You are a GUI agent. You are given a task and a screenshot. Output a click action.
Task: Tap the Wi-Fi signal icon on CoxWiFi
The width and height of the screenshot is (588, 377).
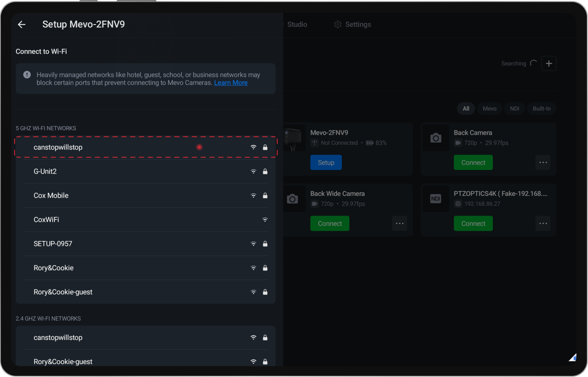click(x=265, y=220)
